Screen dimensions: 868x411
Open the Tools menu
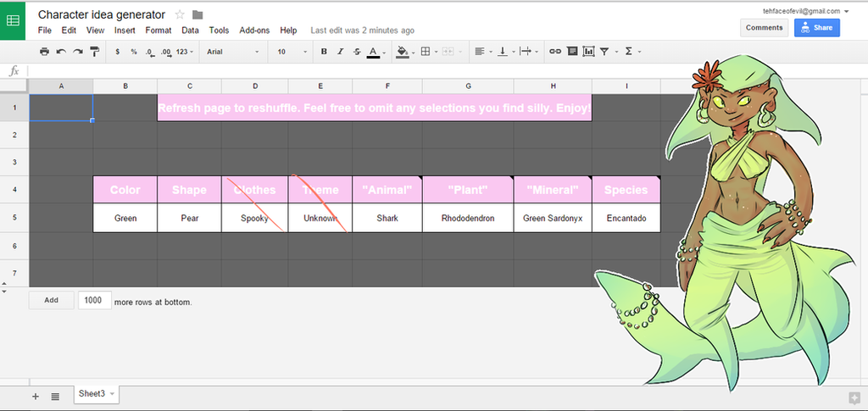tap(219, 31)
